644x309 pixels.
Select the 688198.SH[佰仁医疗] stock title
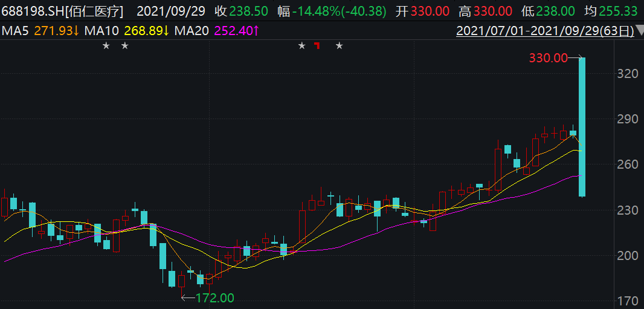(x=63, y=11)
